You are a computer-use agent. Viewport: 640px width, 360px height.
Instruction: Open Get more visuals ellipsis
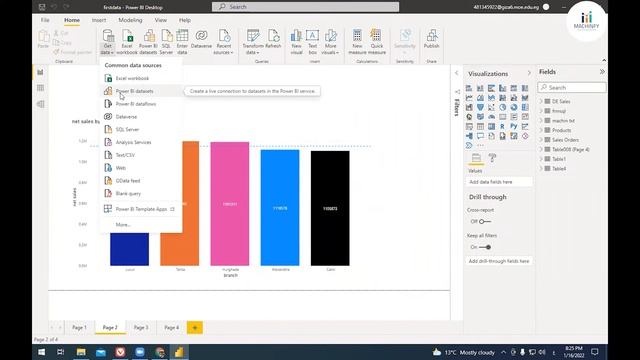pos(480,145)
